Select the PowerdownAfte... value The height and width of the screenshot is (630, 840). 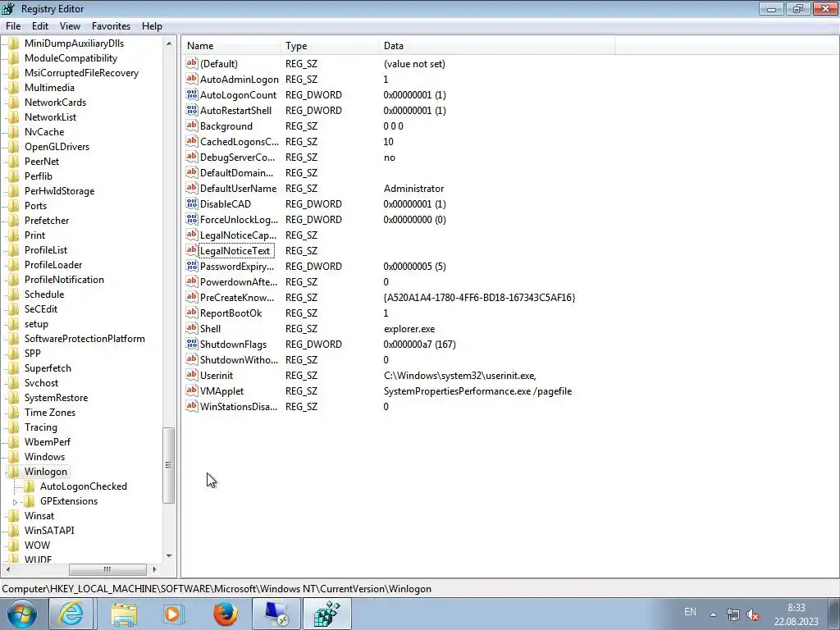click(x=239, y=282)
